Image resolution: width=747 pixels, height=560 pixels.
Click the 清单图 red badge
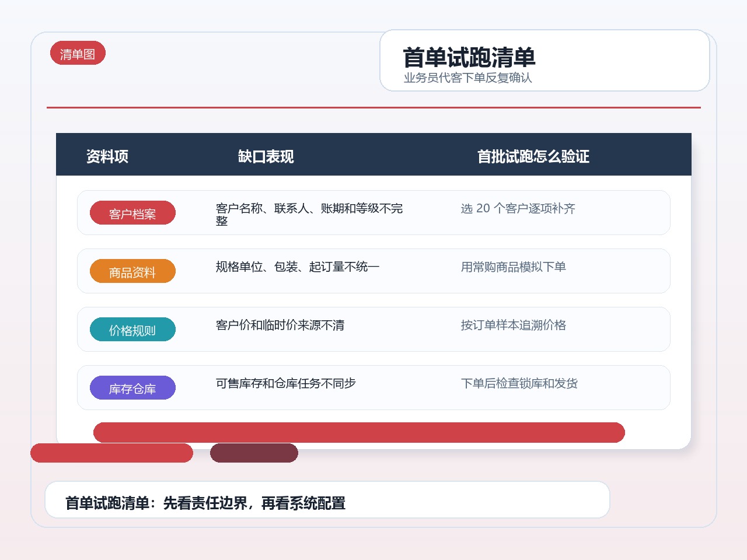(78, 53)
